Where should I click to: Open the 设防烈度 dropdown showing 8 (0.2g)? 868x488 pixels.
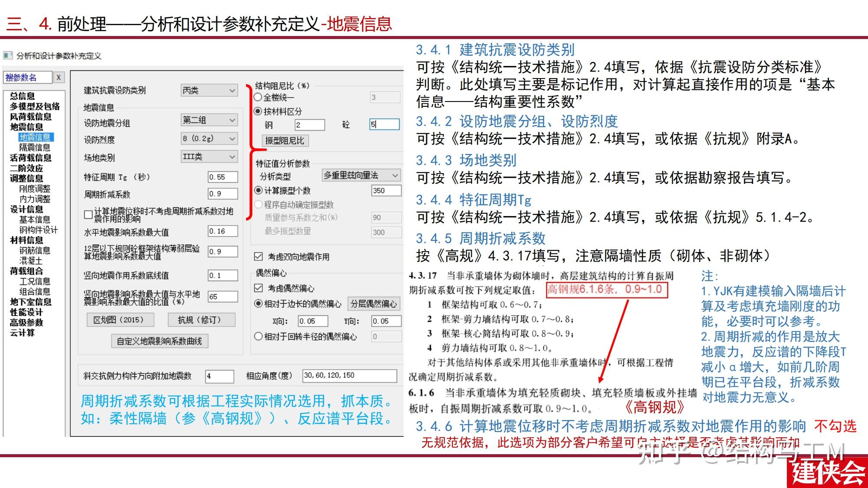pos(210,139)
